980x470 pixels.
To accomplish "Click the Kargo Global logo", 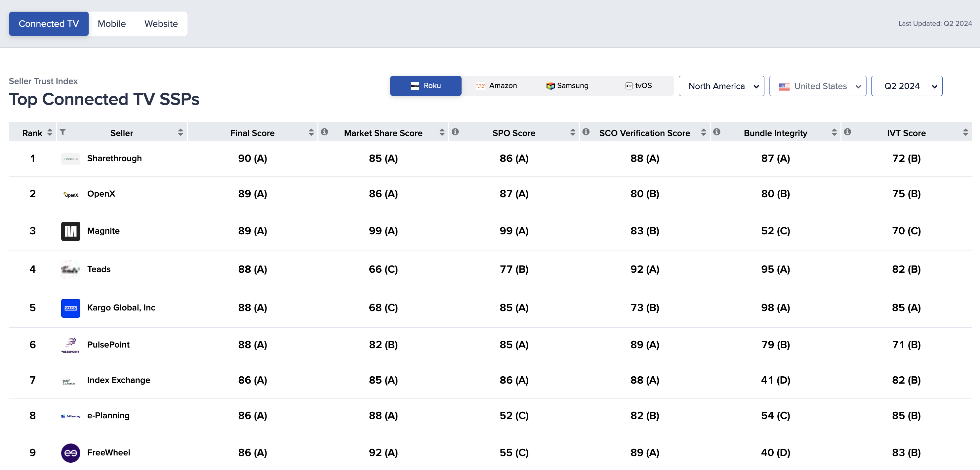I will coord(70,308).
